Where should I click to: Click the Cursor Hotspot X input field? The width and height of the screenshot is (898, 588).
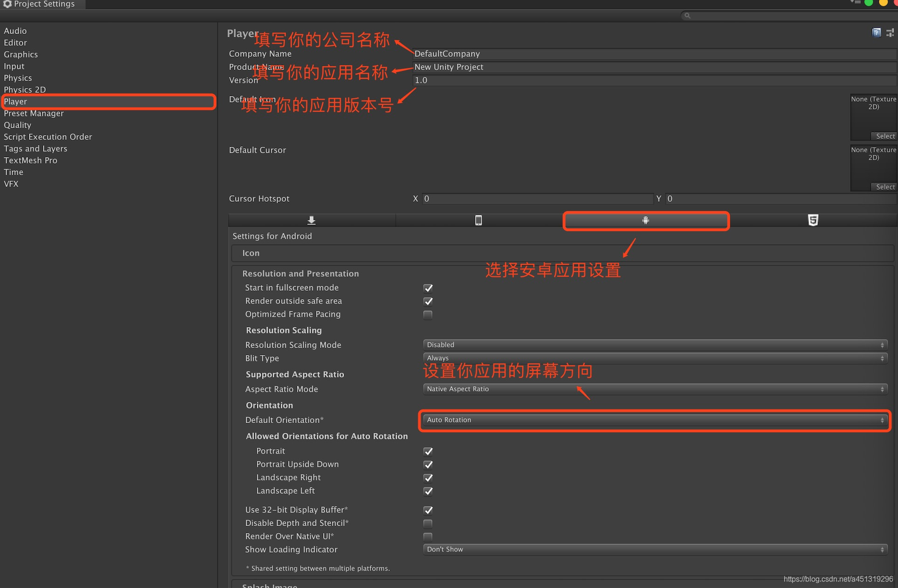click(536, 198)
